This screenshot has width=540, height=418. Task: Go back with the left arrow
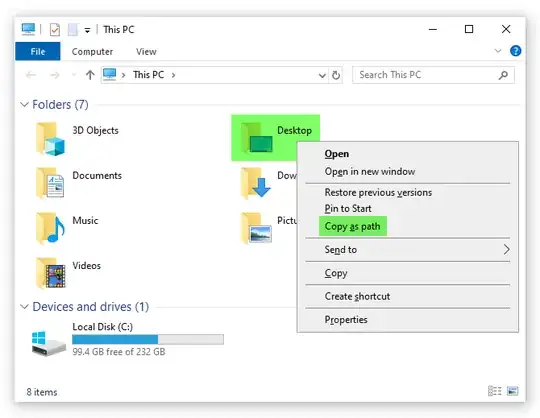coord(31,75)
